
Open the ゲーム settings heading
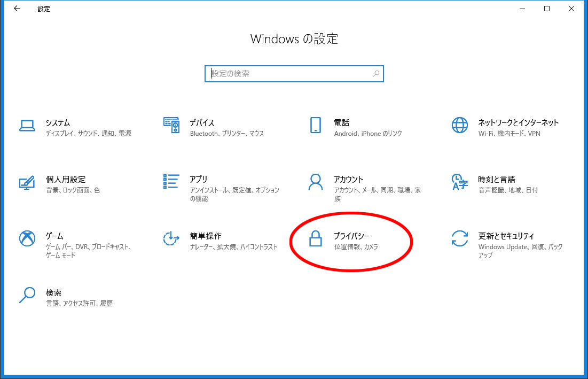click(55, 236)
